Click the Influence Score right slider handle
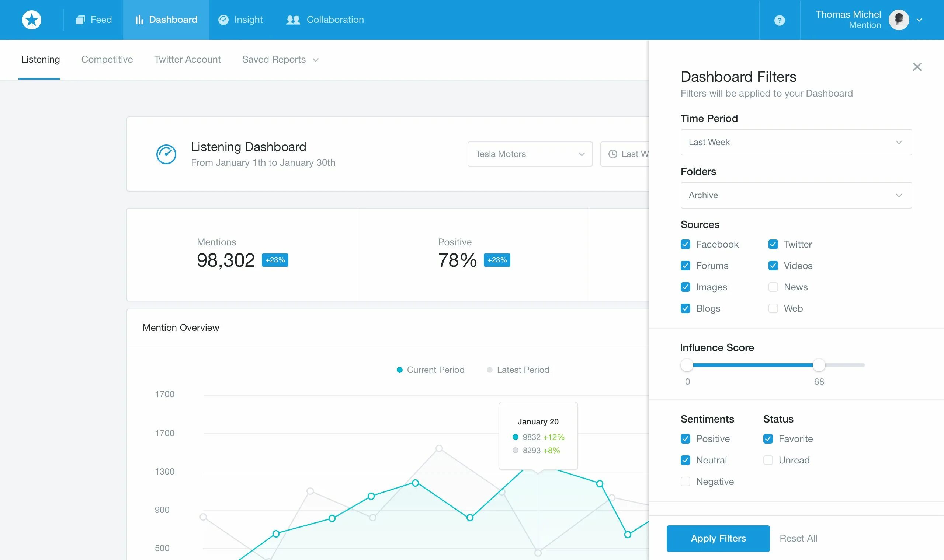 819,365
